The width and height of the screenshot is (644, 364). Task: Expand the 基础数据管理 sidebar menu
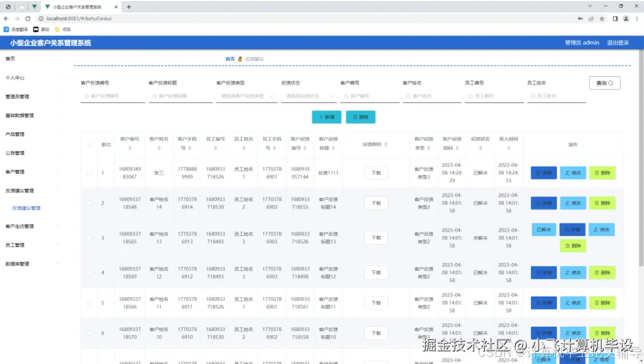[x=32, y=115]
